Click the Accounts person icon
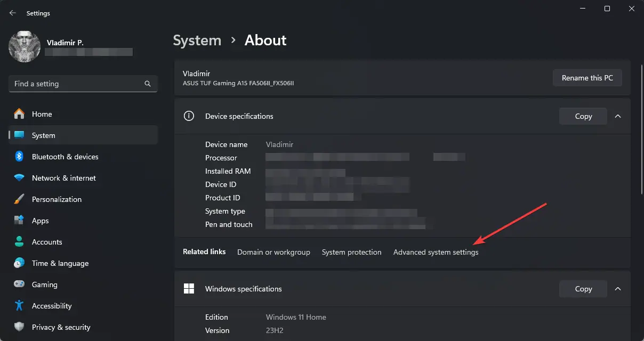 point(19,242)
